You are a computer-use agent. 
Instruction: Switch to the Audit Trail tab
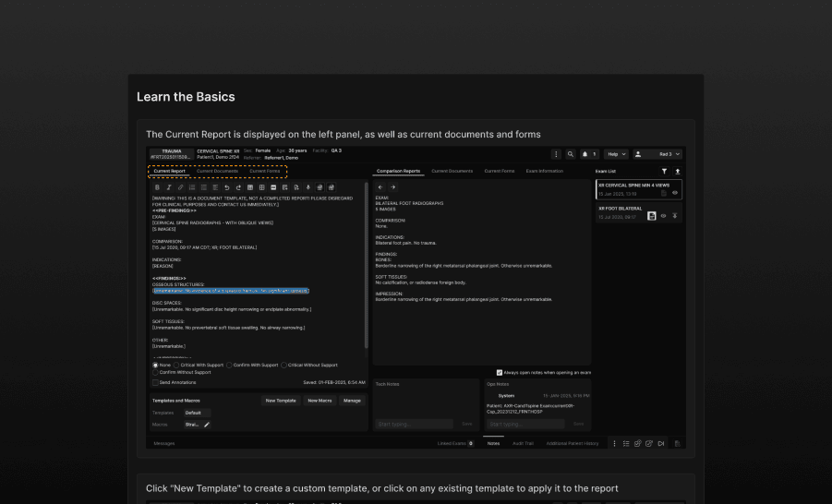point(524,443)
